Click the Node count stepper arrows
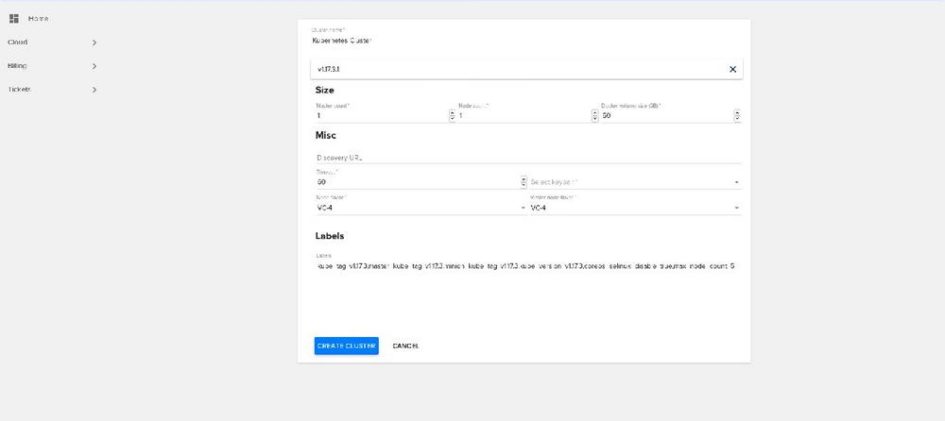945x421 pixels. pos(595,115)
